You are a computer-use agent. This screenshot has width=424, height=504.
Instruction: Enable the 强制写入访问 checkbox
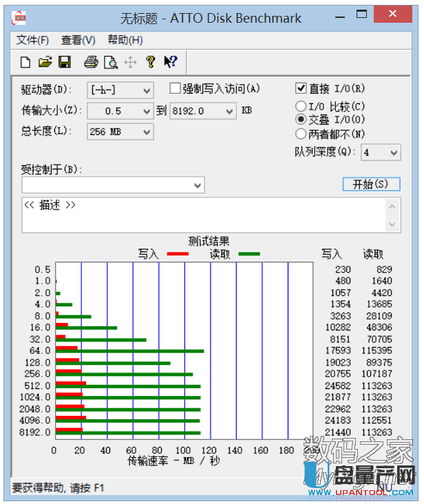tap(176, 89)
